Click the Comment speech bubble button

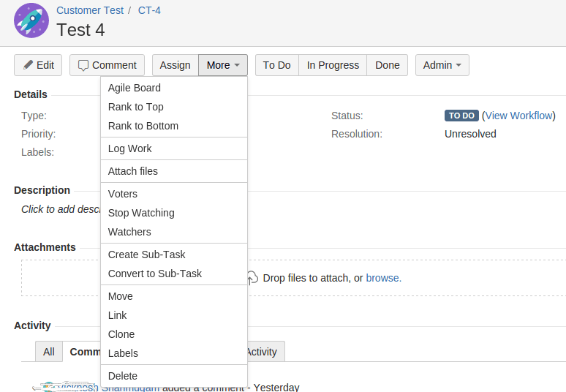(107, 65)
